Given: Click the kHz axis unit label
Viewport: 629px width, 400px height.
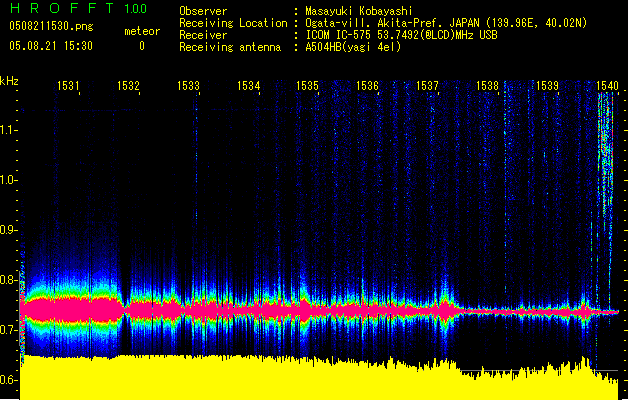Looking at the screenshot, I should pos(9,81).
